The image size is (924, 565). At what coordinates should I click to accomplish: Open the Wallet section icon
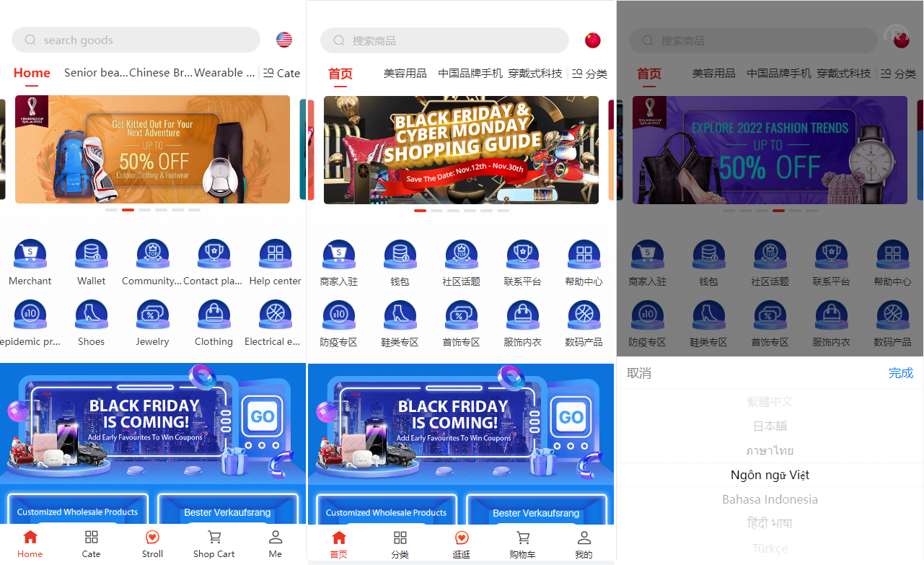tap(91, 253)
